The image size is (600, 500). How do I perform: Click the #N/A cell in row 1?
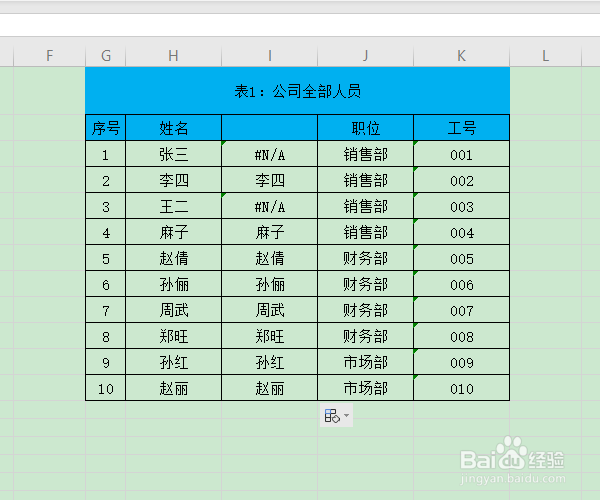click(x=270, y=154)
